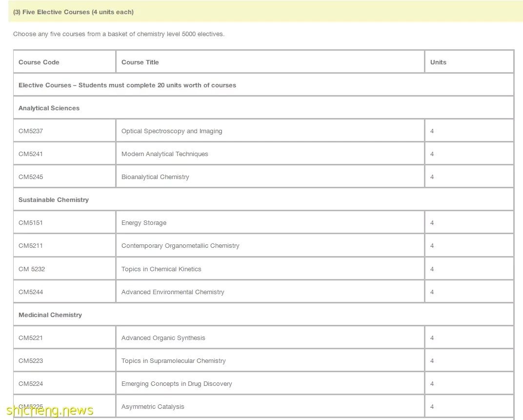Click the "Analytical Sciences" section row
Viewport: 523px width, 420px height.
[x=263, y=108]
